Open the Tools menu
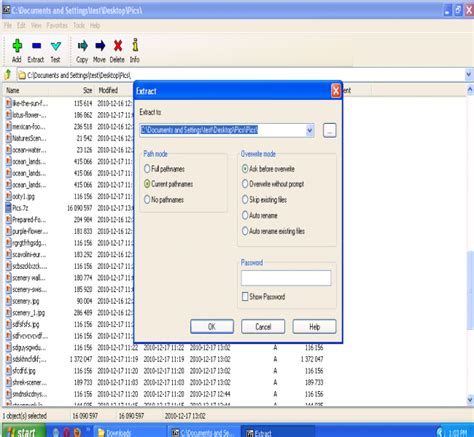 (x=79, y=25)
